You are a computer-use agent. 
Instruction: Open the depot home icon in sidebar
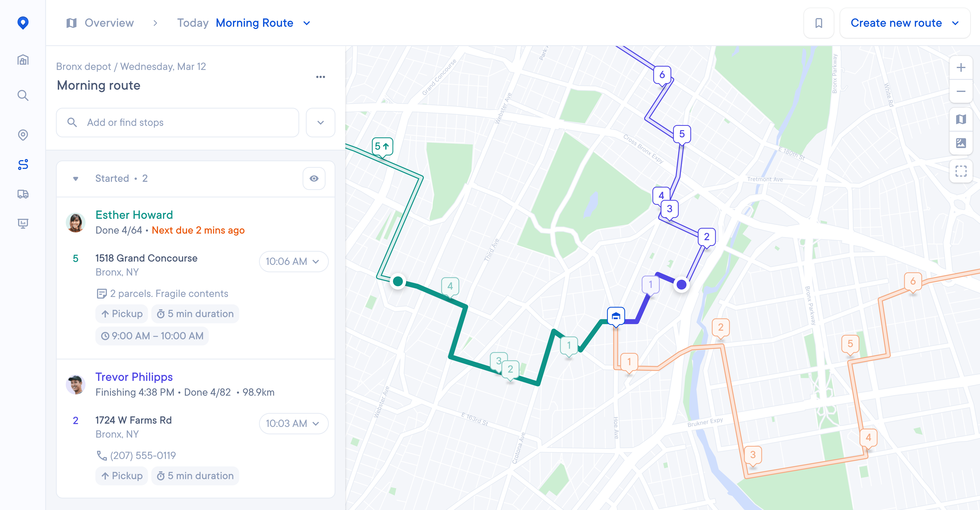coord(23,60)
